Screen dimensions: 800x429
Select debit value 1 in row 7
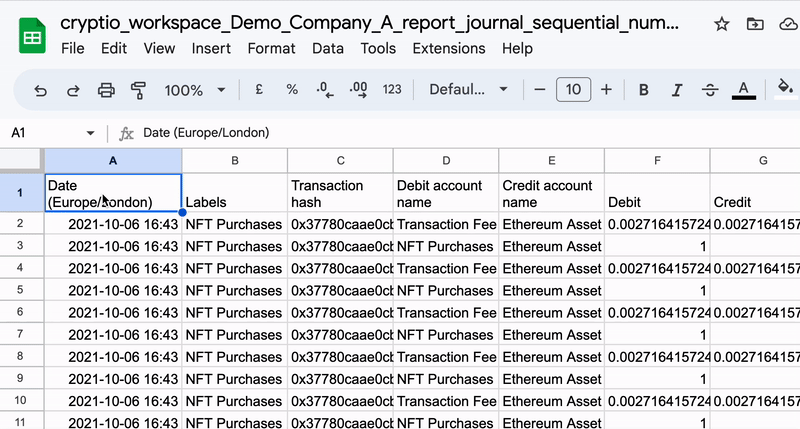pyautogui.click(x=657, y=335)
